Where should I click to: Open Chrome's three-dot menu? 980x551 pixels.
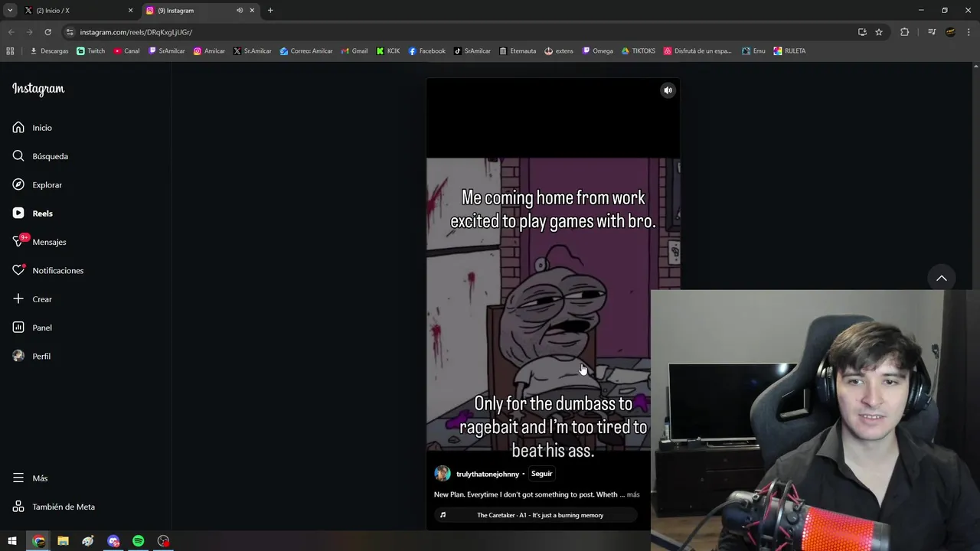[x=969, y=32]
